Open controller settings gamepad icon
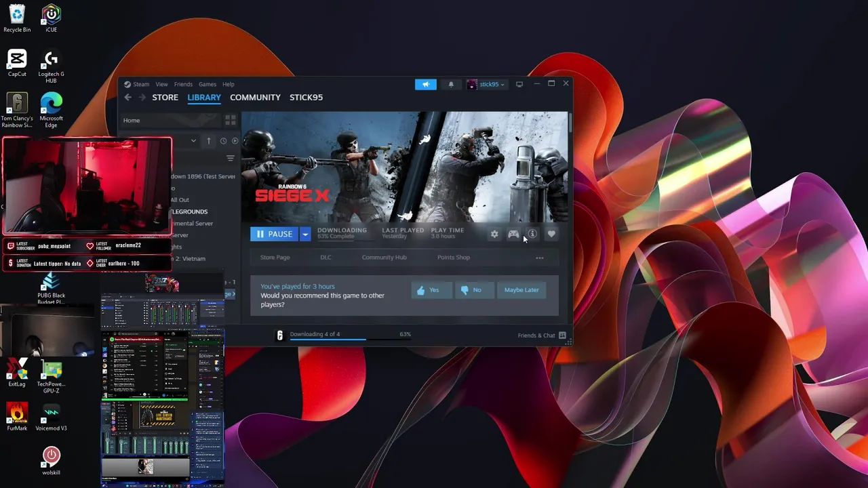 click(513, 234)
